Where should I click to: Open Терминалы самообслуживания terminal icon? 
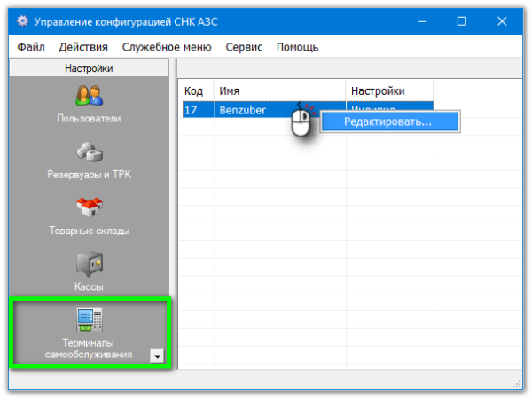[89, 320]
